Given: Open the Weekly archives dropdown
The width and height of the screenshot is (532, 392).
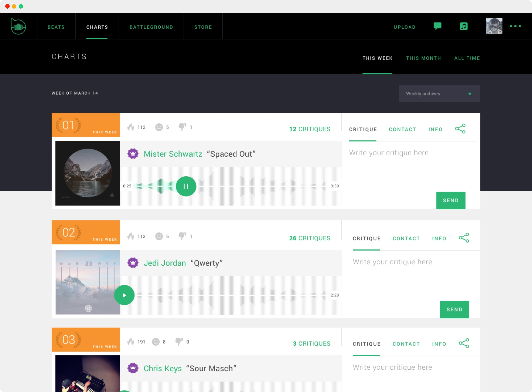Looking at the screenshot, I should click(439, 94).
